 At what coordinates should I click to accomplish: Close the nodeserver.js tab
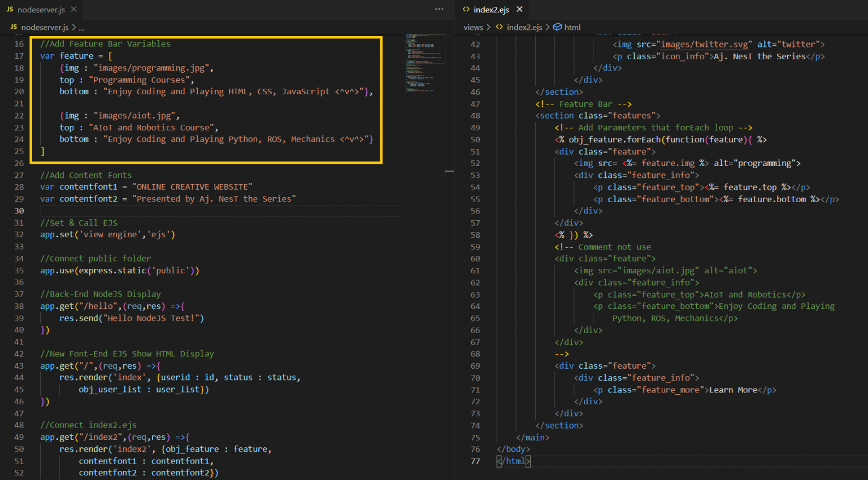click(74, 10)
